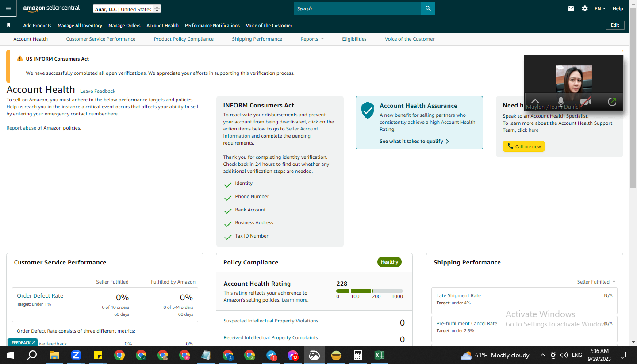
Task: Click the Account Health Rating progress bar
Action: pos(369,291)
